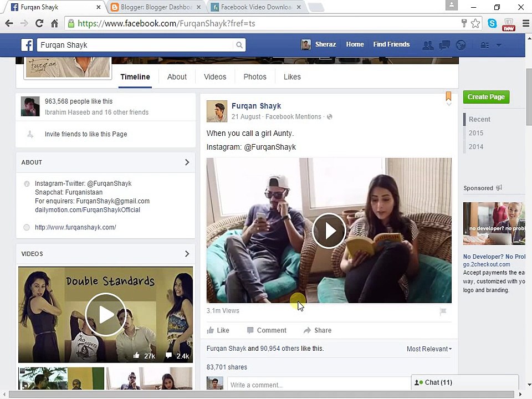Image resolution: width=532 pixels, height=399 pixels.
Task: Click Ibrahim Haseeb and 16 other friends
Action: [96, 112]
